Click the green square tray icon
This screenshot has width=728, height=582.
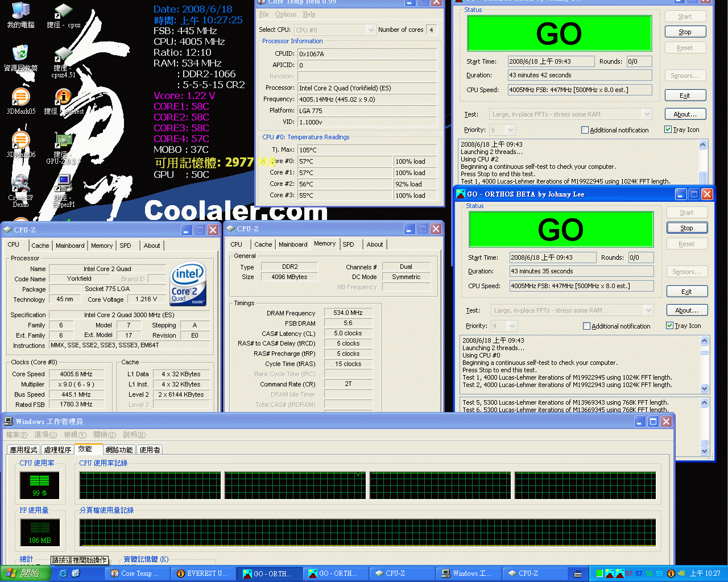pos(599,573)
